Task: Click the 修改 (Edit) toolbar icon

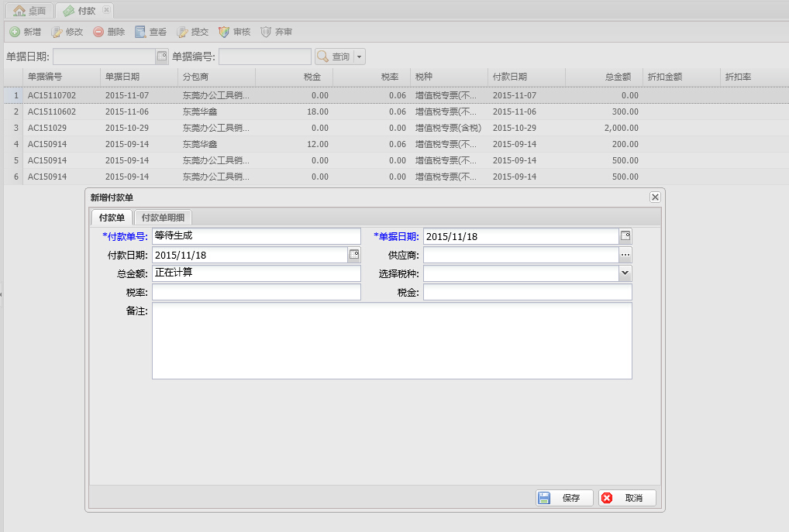Action: [x=57, y=33]
